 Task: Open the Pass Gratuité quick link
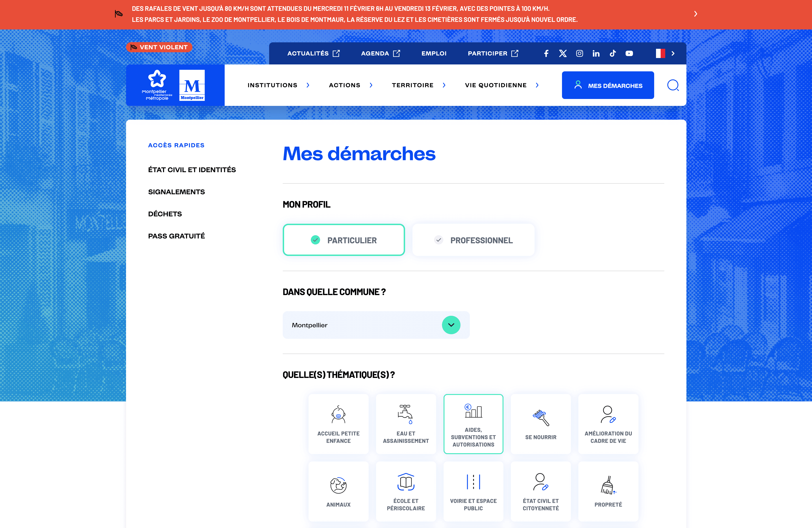tap(177, 236)
